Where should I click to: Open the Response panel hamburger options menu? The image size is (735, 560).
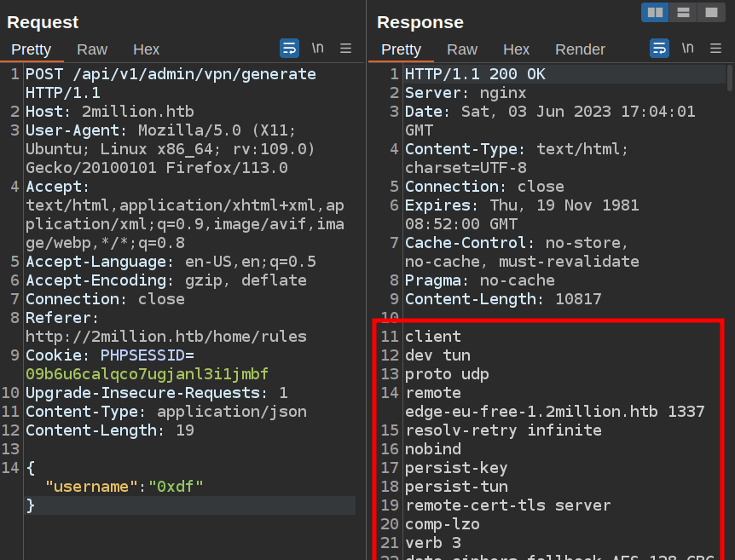pos(715,48)
